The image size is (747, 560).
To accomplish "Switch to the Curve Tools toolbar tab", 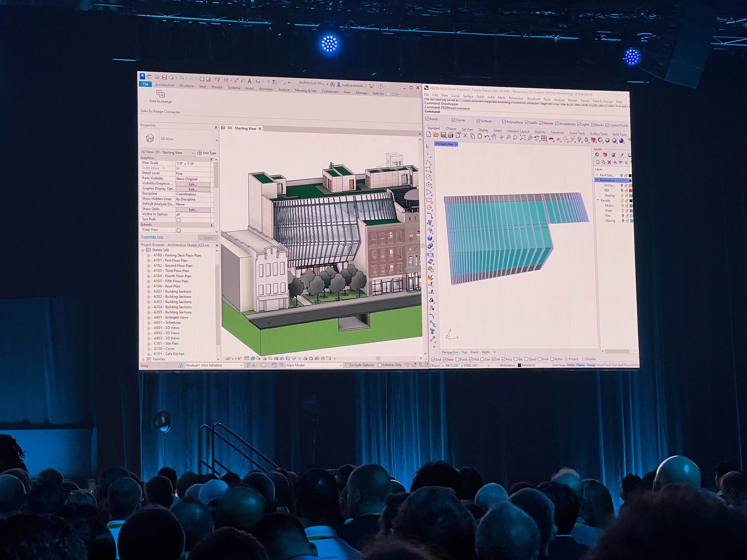I will click(x=577, y=133).
